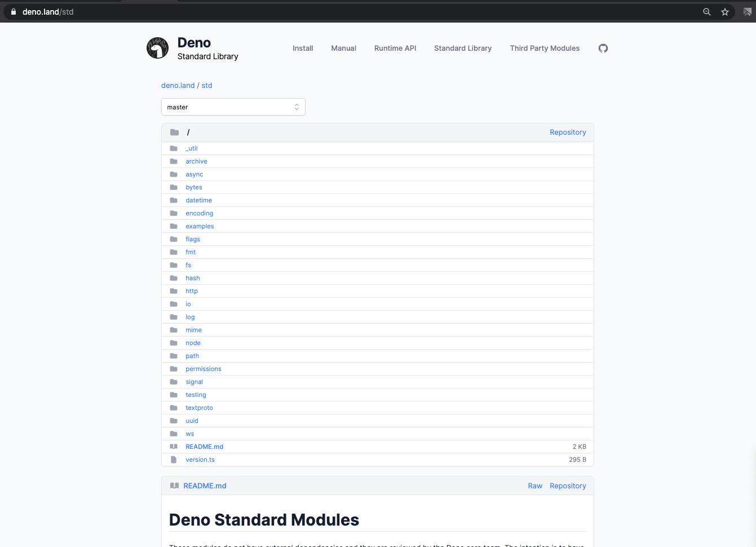Open the io folder
756x547 pixels.
click(188, 304)
